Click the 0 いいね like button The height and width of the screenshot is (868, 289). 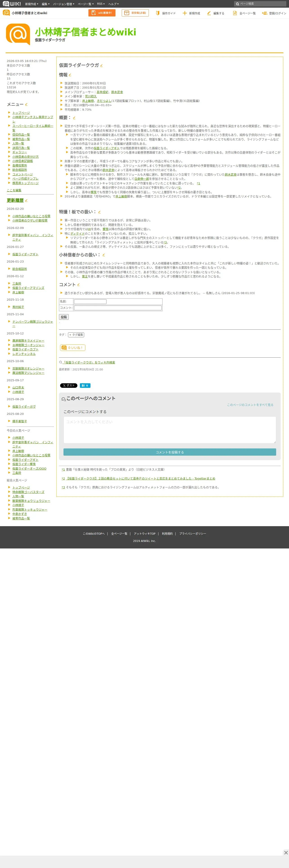[x=72, y=348]
